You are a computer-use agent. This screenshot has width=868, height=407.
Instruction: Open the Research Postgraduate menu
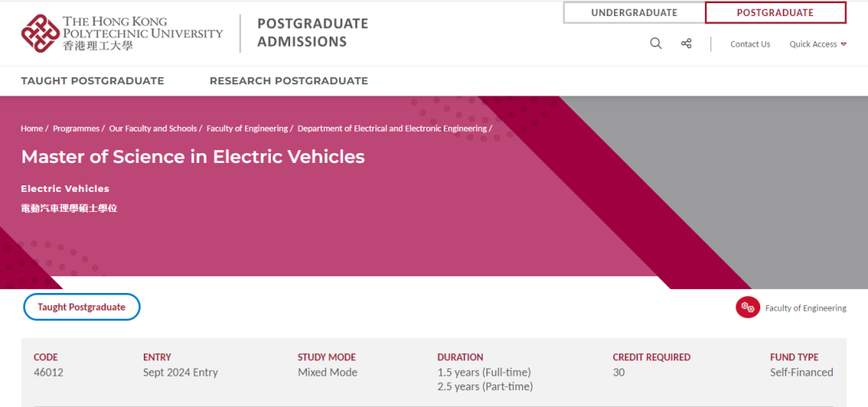click(289, 81)
